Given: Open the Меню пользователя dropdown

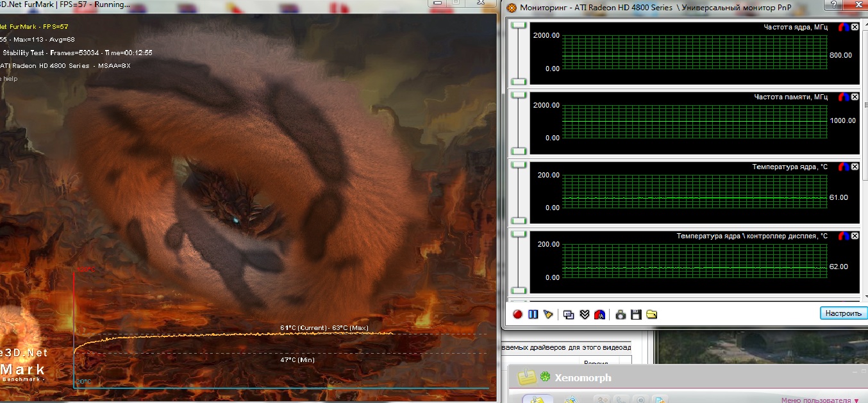Looking at the screenshot, I should (820, 400).
